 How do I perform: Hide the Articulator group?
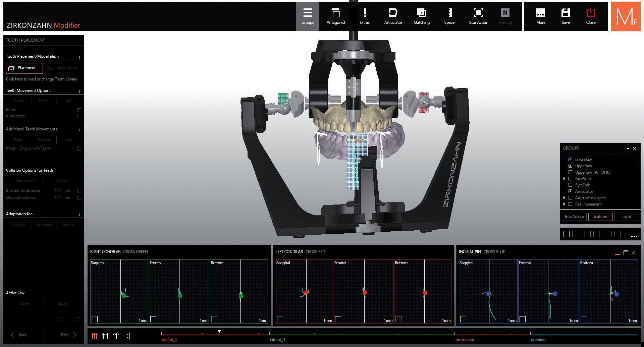(570, 191)
